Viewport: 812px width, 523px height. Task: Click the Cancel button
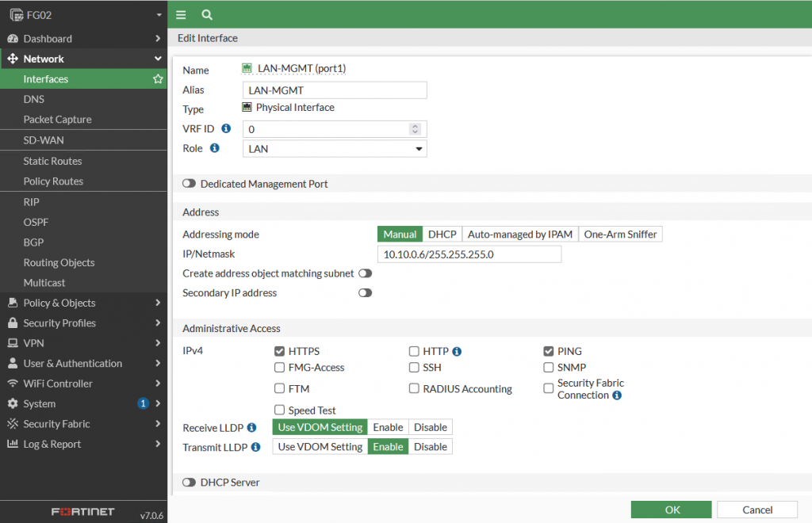(x=756, y=510)
